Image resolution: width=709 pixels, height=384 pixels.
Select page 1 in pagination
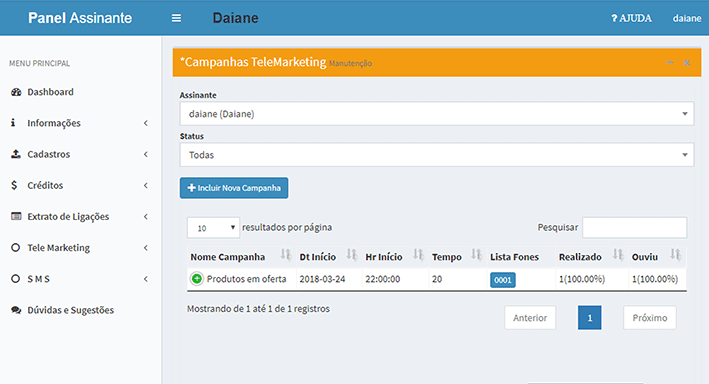[590, 318]
